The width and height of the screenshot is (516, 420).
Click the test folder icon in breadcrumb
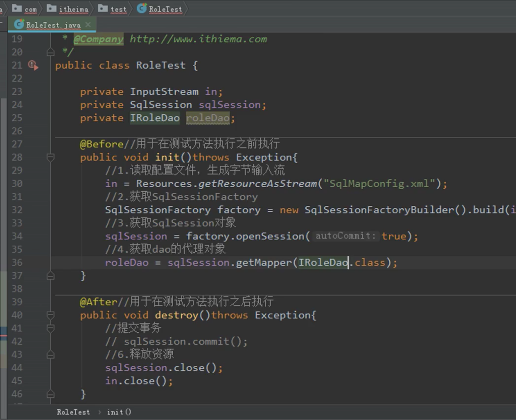pyautogui.click(x=103, y=8)
